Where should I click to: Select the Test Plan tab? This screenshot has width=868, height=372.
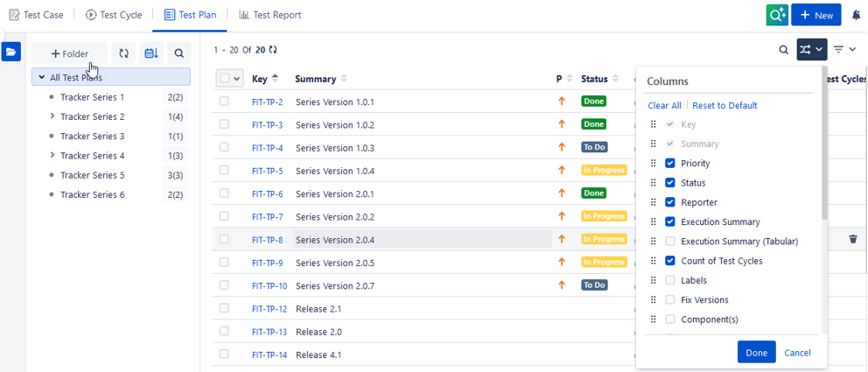(x=191, y=15)
